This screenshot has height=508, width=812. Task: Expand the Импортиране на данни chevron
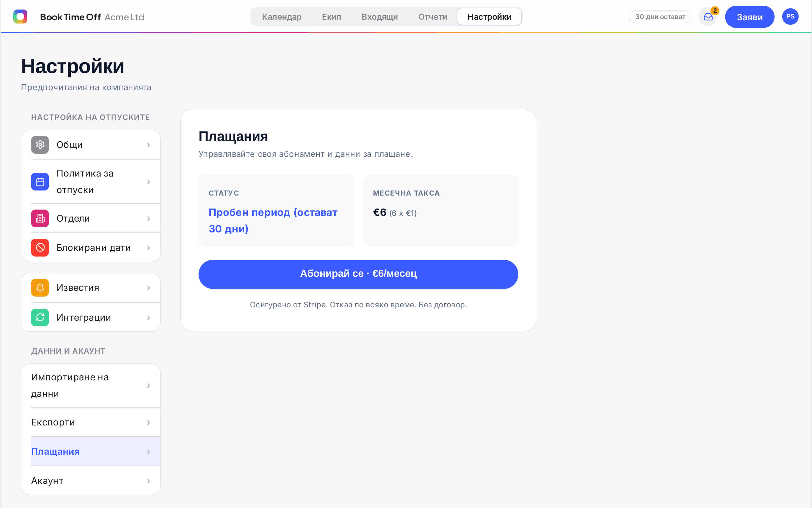coord(148,386)
